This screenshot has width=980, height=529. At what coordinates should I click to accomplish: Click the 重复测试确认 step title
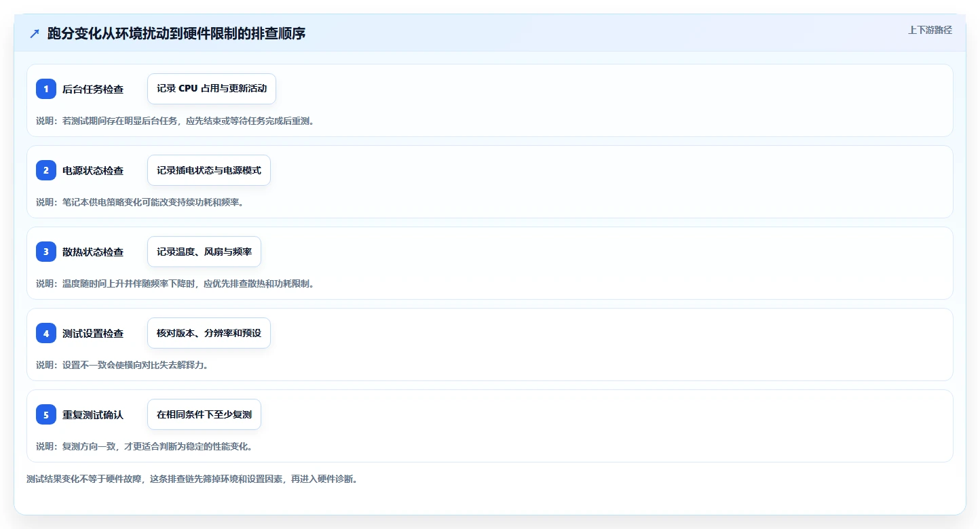click(93, 414)
